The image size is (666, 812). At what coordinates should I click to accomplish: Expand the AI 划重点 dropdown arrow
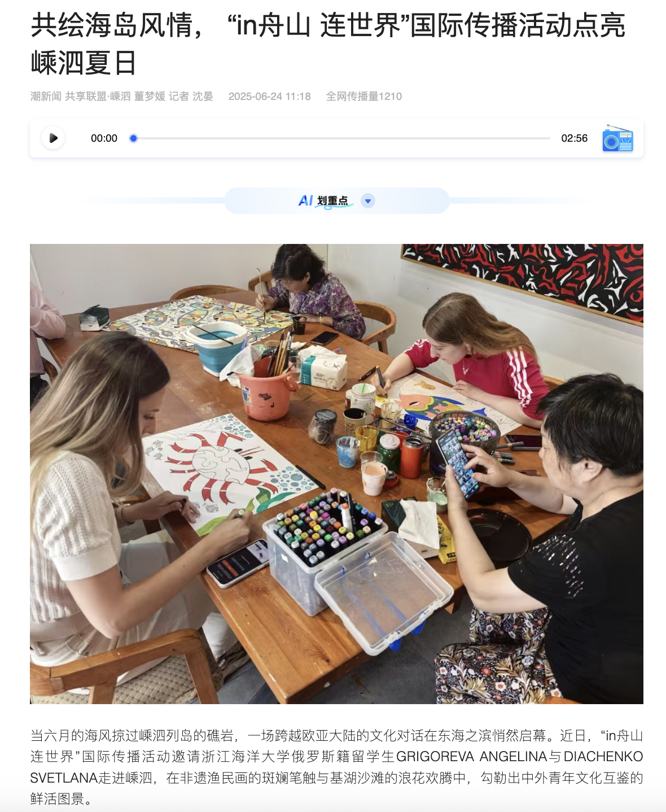click(368, 201)
